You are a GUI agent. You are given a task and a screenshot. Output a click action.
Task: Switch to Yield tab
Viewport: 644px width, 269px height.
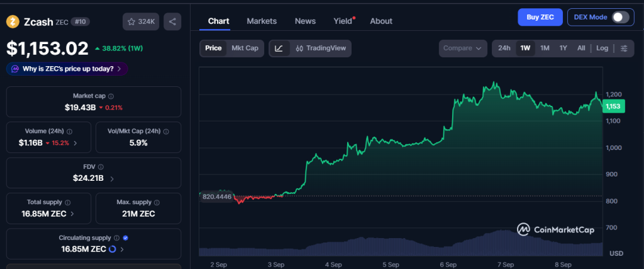[x=343, y=21]
